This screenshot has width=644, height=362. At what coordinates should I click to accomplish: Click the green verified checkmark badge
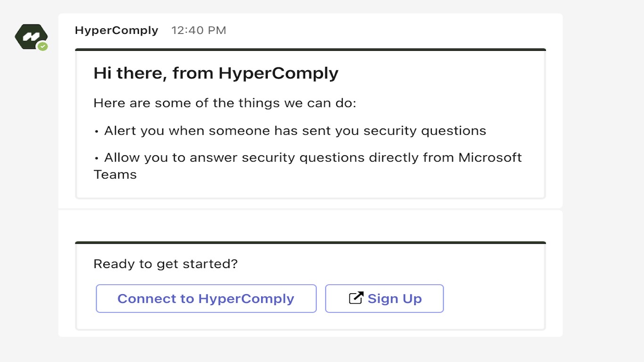[43, 46]
